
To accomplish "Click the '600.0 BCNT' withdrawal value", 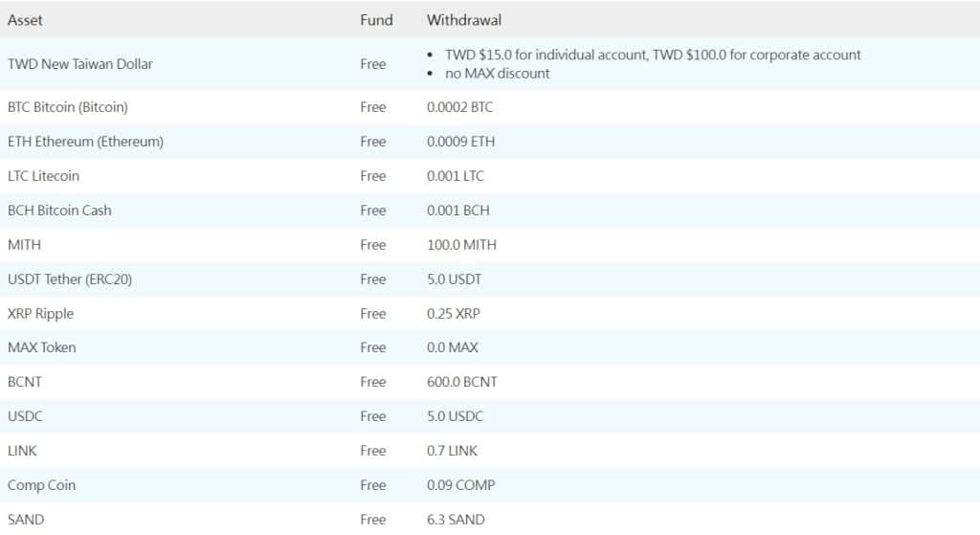I will pyautogui.click(x=462, y=381).
